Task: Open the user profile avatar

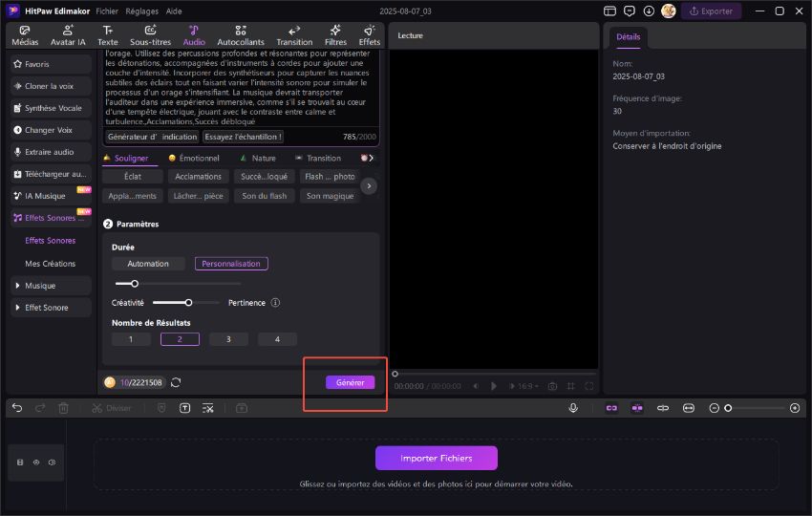Action: point(669,11)
